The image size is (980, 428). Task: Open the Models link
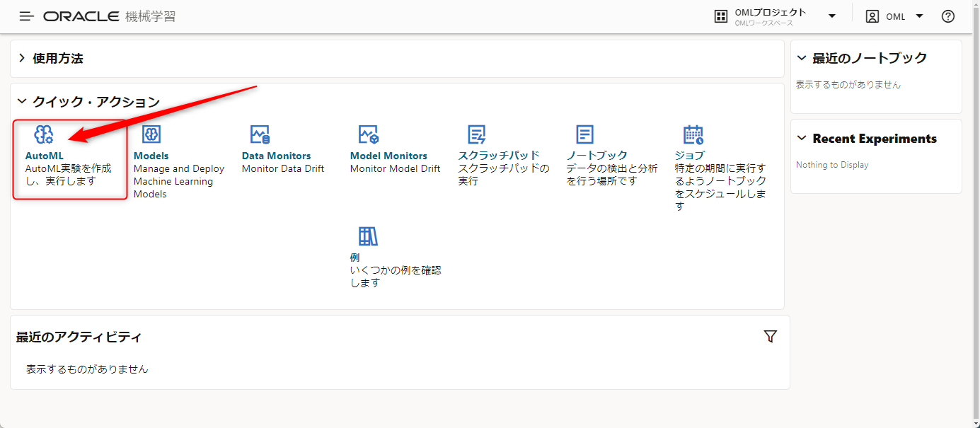[x=151, y=156]
